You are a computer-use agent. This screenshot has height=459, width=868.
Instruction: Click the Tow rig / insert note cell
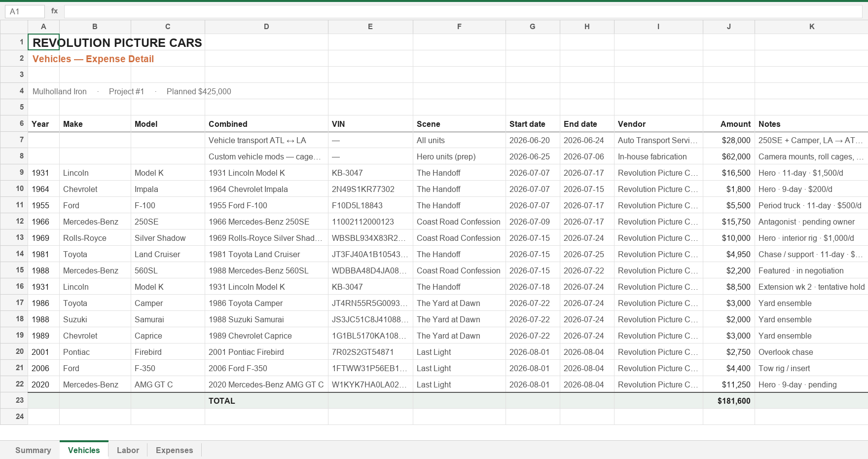click(811, 368)
